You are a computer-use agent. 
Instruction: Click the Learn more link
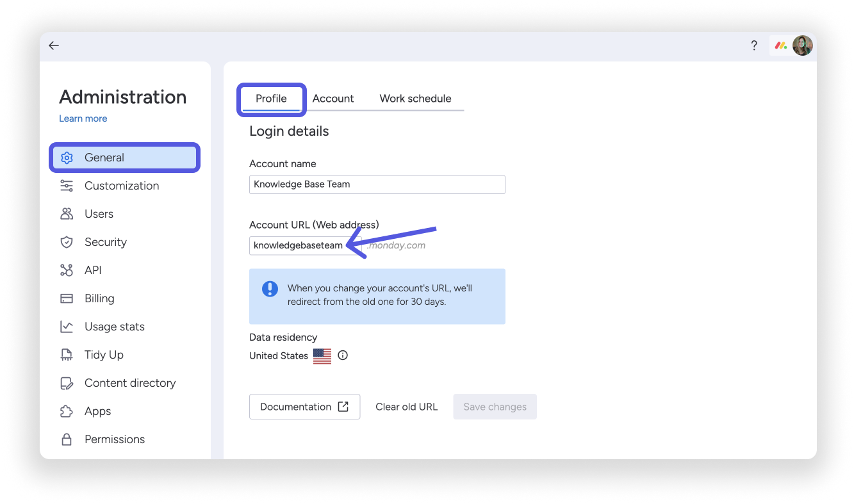(83, 118)
